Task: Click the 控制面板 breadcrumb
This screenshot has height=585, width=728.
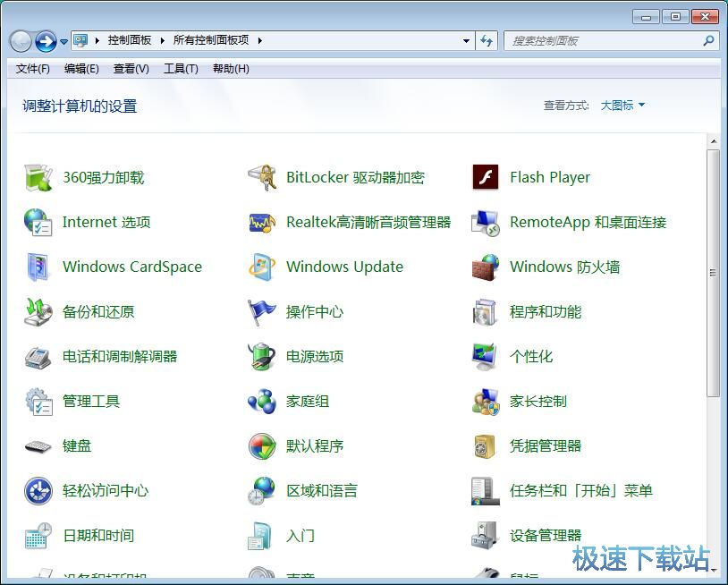Action: [x=130, y=40]
